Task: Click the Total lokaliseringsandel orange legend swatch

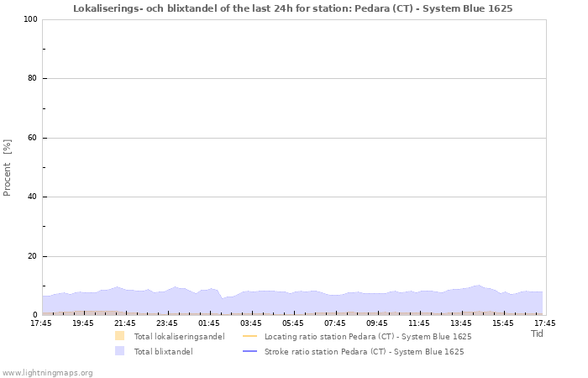Action: tap(120, 336)
